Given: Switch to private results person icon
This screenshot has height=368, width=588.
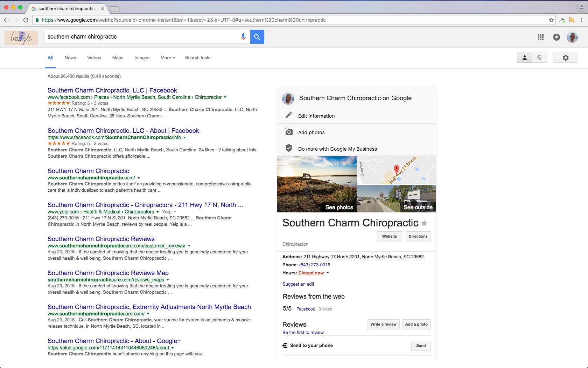Looking at the screenshot, I should (x=525, y=58).
